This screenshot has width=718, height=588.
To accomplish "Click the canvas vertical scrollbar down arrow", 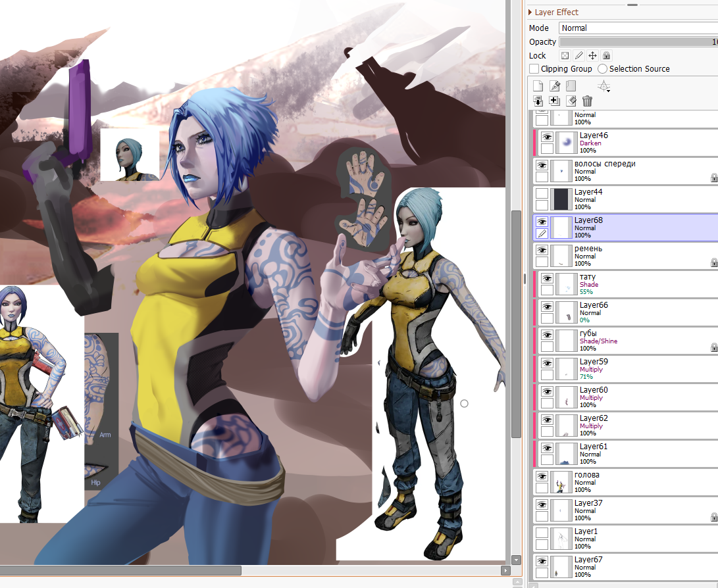I will 517,560.
